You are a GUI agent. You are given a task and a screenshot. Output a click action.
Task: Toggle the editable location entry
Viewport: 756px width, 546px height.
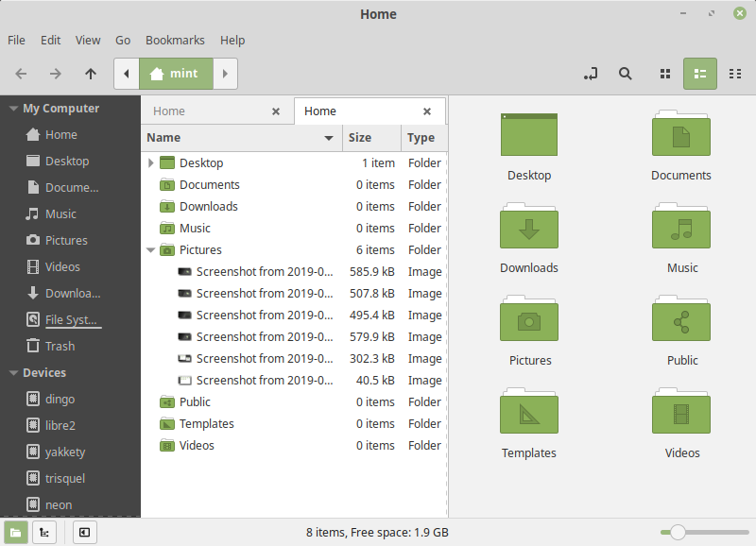click(590, 74)
